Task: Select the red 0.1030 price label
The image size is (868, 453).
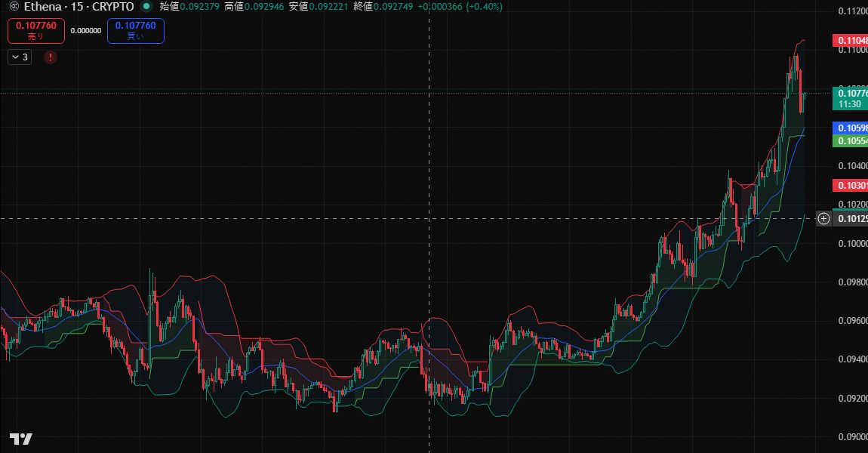Action: pyautogui.click(x=851, y=186)
